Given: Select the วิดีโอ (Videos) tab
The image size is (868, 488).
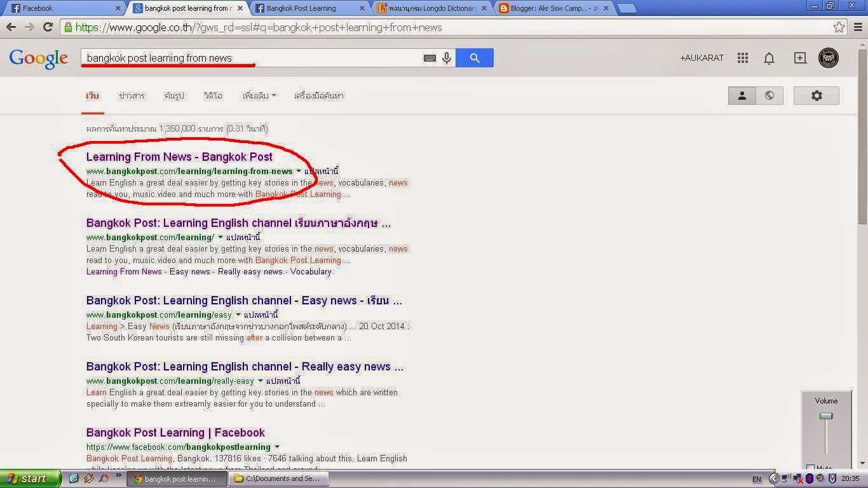Looking at the screenshot, I should [x=213, y=96].
